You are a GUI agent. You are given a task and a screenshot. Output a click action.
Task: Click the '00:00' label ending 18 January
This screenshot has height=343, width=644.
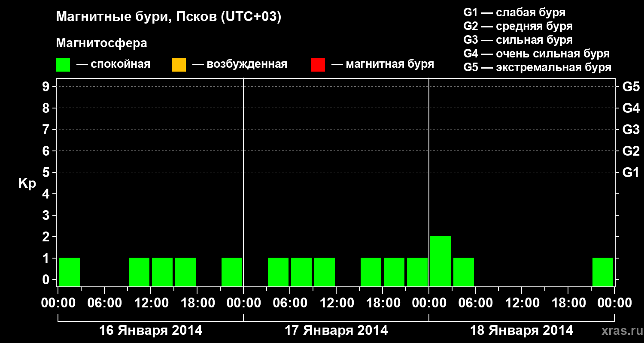(x=614, y=303)
